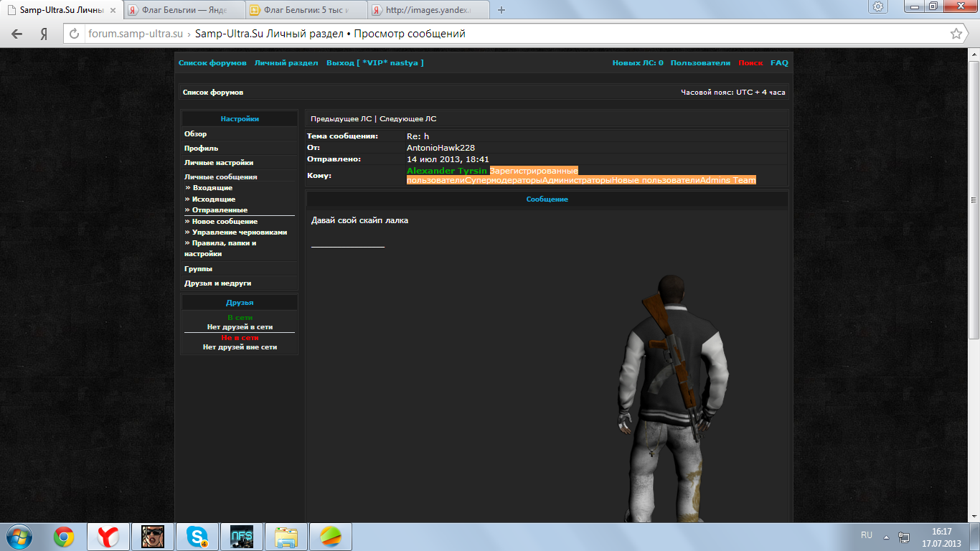Open the network icon in system tray
The height and width of the screenshot is (551, 980).
coord(905,537)
